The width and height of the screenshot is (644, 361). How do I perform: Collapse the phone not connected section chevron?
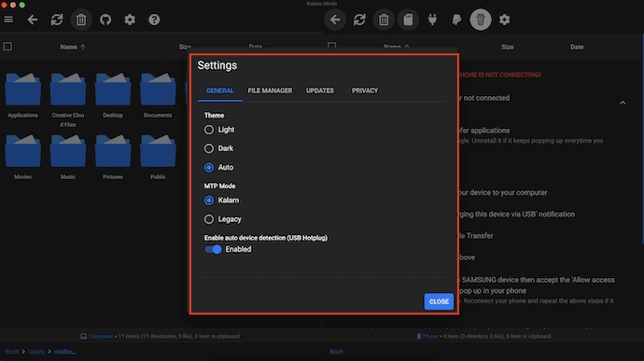(x=623, y=103)
